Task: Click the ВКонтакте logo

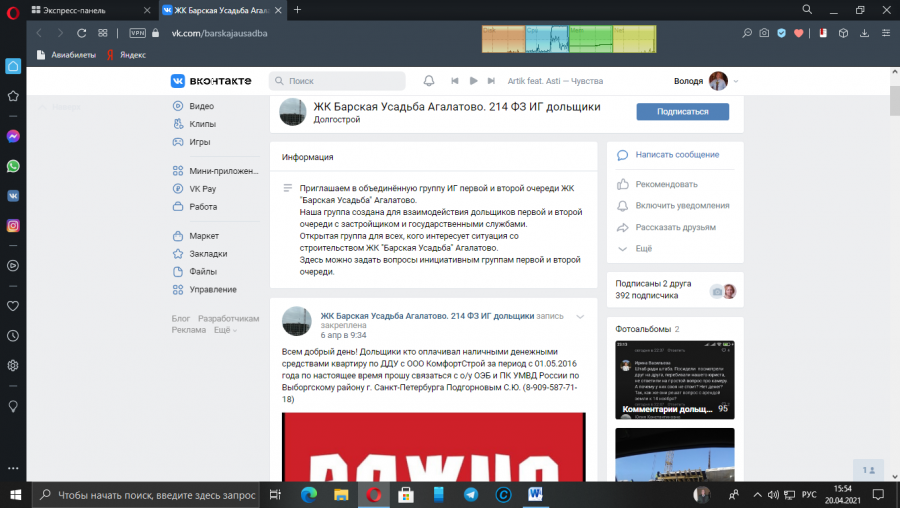Action: (x=211, y=81)
